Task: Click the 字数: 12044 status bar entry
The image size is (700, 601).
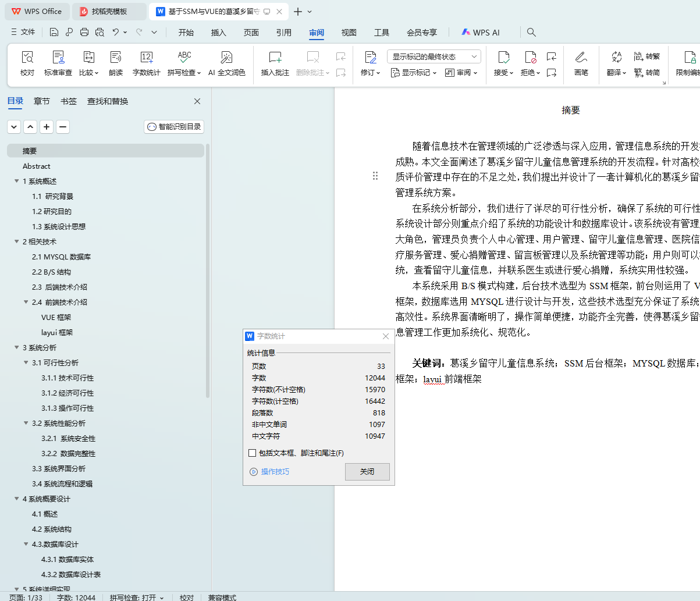Action: 76,598
